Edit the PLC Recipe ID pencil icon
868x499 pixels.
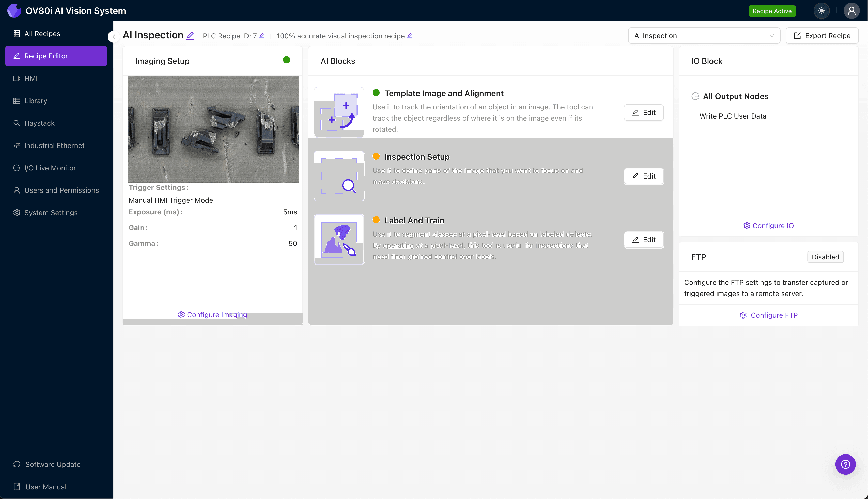tap(262, 36)
